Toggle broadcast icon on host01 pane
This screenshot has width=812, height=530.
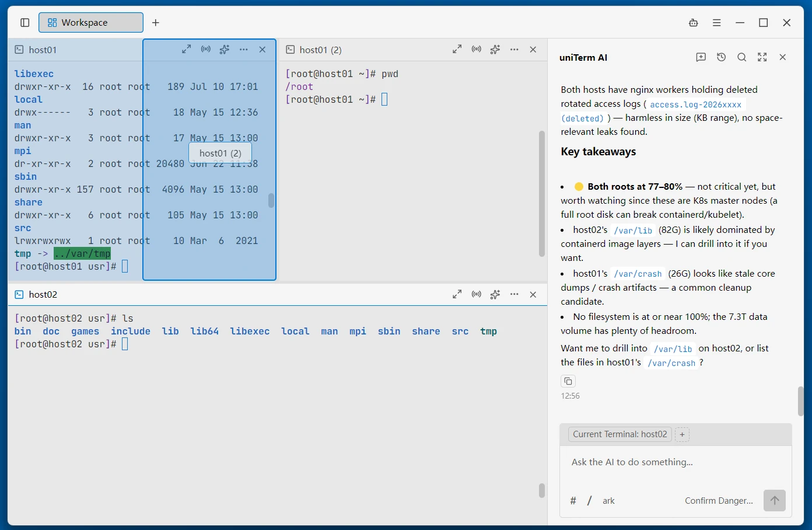(206, 50)
